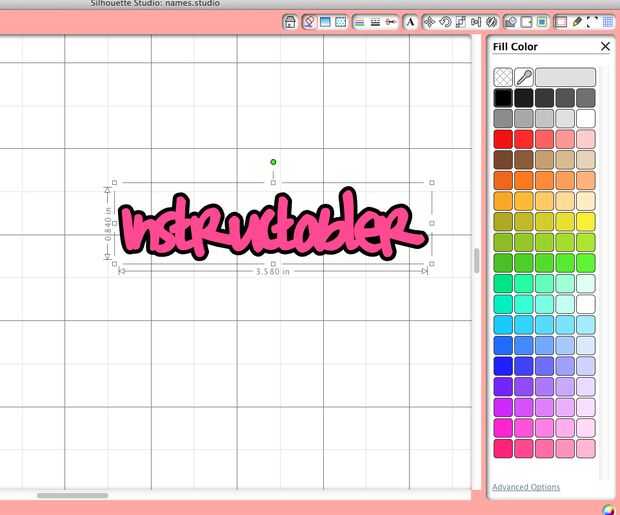The width and height of the screenshot is (620, 515).
Task: Choose the darkest brown swatch
Action: [503, 159]
